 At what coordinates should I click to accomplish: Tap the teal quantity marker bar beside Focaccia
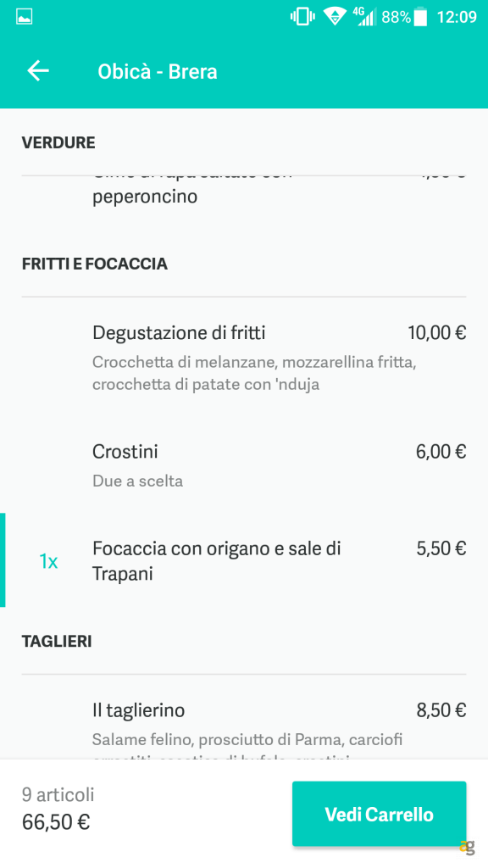click(x=3, y=560)
